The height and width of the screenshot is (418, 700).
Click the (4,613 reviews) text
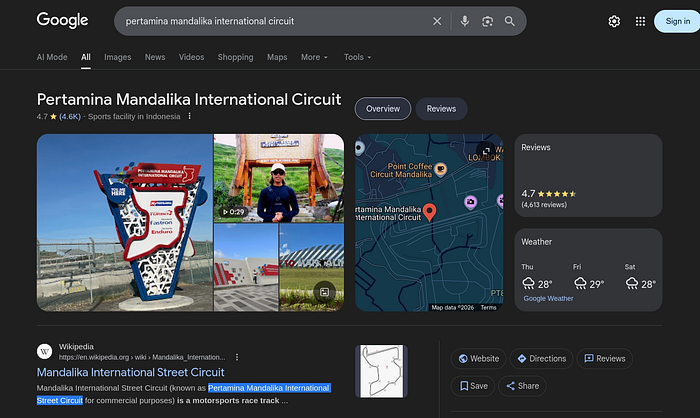[544, 205]
